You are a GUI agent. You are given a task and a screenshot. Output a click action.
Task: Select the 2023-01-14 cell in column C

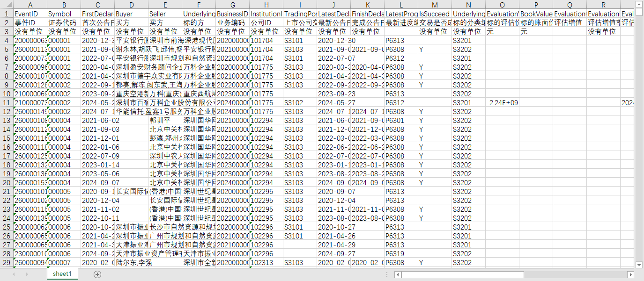pos(97,165)
